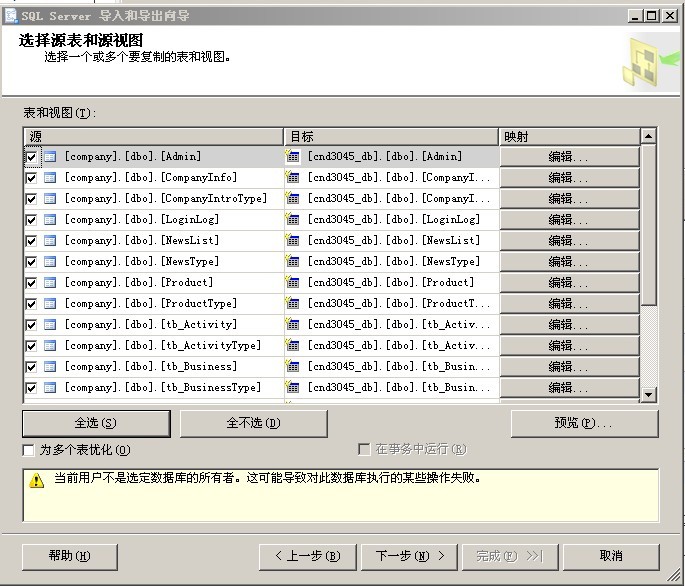
Task: Click 全选 button
Action: 96,423
